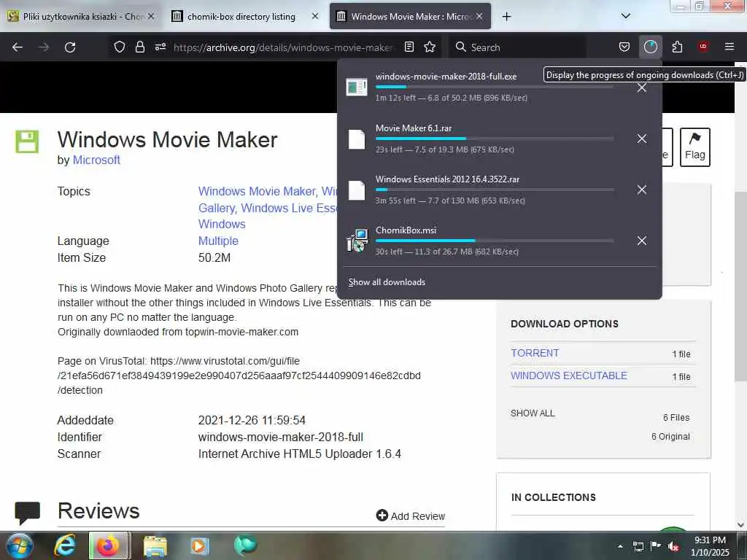
Task: Open the extensions puzzle icon
Action: pyautogui.click(x=677, y=47)
